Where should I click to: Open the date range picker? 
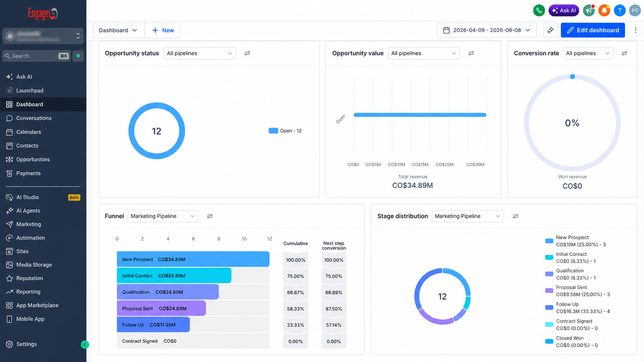[x=487, y=30]
